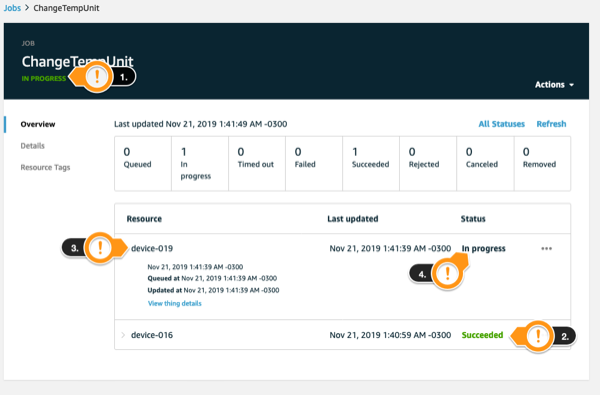Viewport: 600px width, 395px height.
Task: Click the All Statuses link
Action: click(x=501, y=124)
